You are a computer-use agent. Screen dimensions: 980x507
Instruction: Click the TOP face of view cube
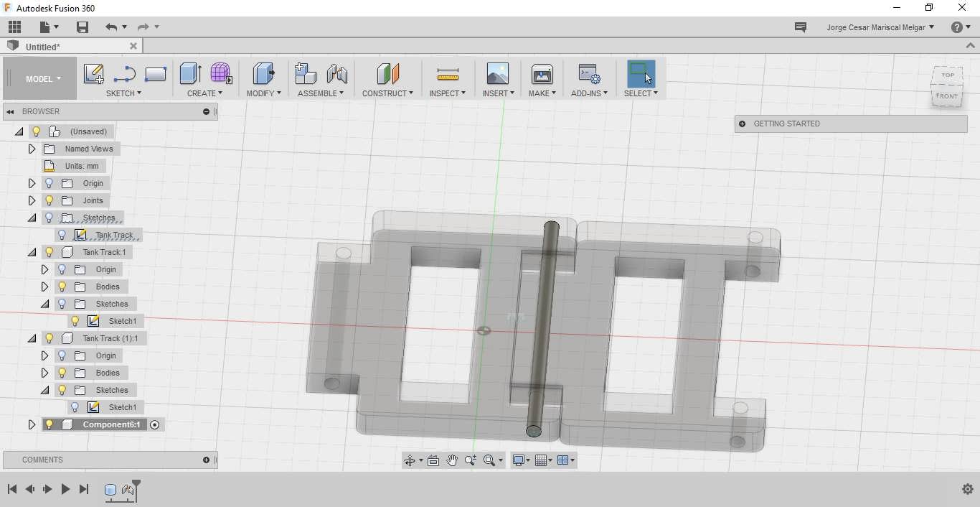point(948,75)
